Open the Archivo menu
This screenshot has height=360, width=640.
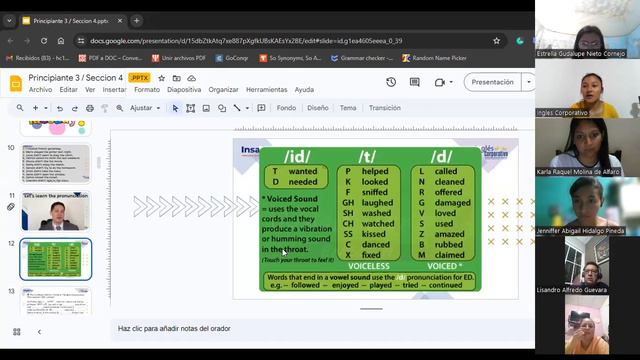(40, 90)
